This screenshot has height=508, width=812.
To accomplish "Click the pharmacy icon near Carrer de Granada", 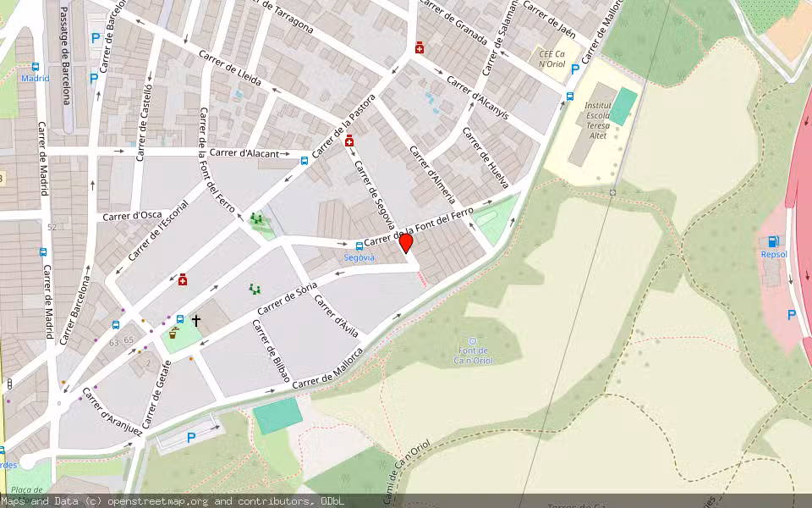I will (x=420, y=48).
